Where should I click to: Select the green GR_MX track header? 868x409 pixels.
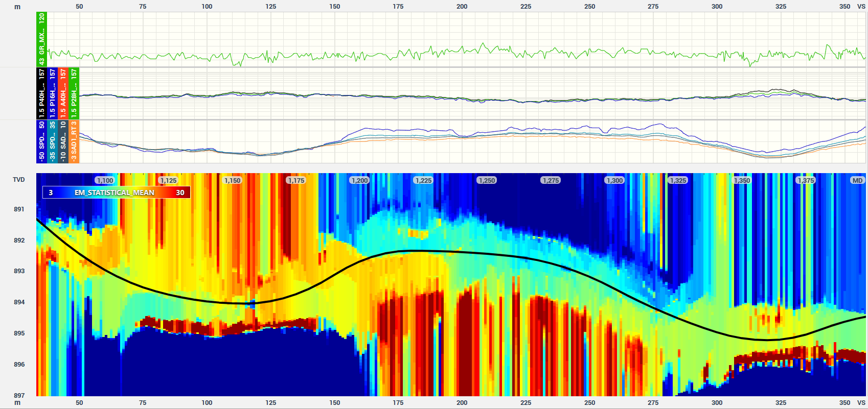(41, 39)
